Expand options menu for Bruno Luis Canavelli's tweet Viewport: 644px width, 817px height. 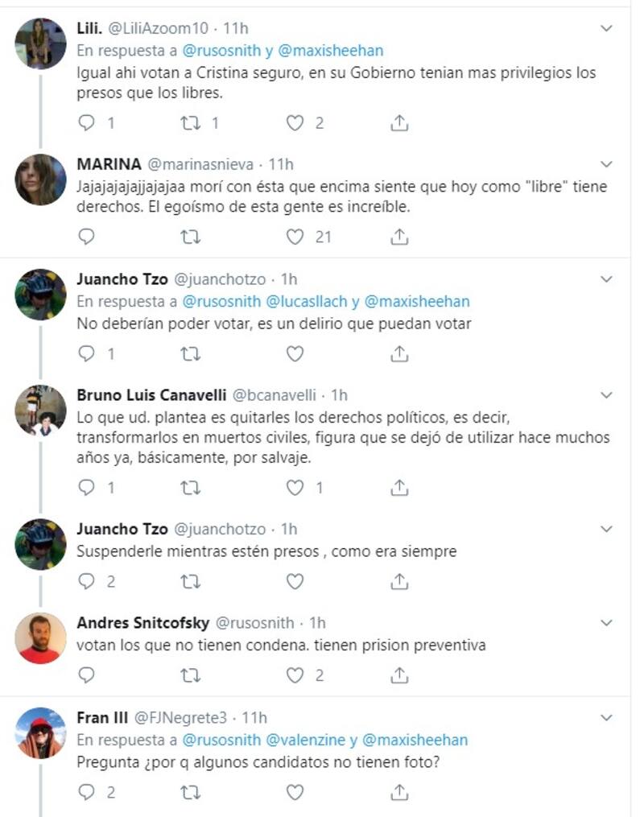pyautogui.click(x=608, y=395)
